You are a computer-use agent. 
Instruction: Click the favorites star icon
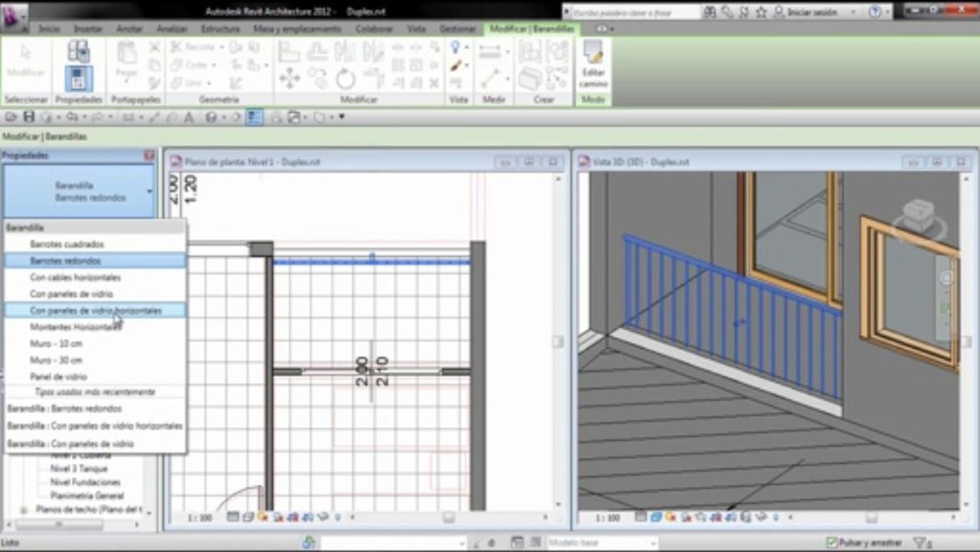(x=761, y=12)
